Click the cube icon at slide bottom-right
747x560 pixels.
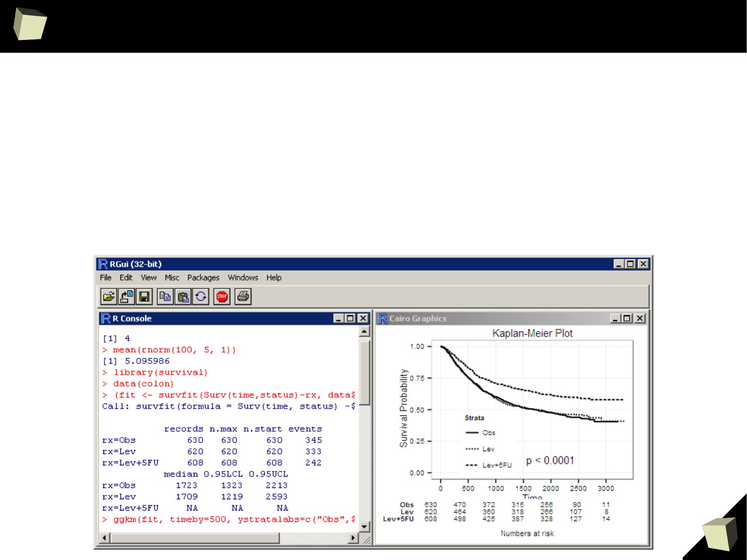click(x=720, y=534)
